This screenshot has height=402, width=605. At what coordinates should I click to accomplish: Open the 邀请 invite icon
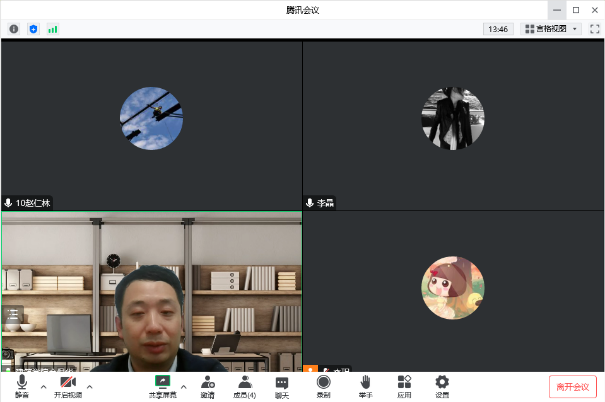pos(207,385)
